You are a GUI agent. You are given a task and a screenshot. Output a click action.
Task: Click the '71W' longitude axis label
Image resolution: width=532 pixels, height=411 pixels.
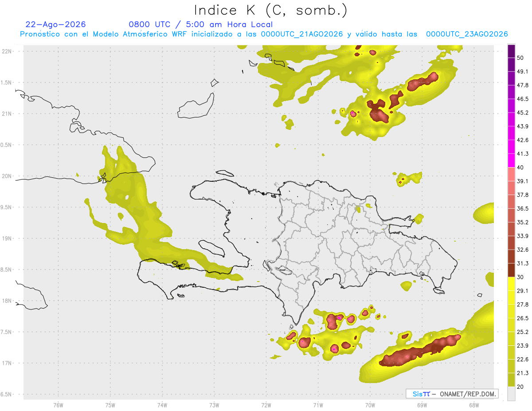pyautogui.click(x=318, y=405)
